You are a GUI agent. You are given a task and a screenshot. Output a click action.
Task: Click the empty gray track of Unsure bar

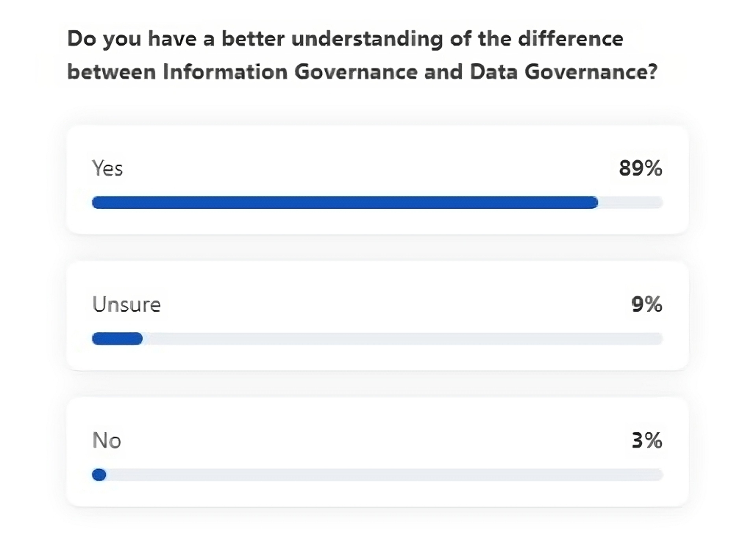[x=400, y=339]
